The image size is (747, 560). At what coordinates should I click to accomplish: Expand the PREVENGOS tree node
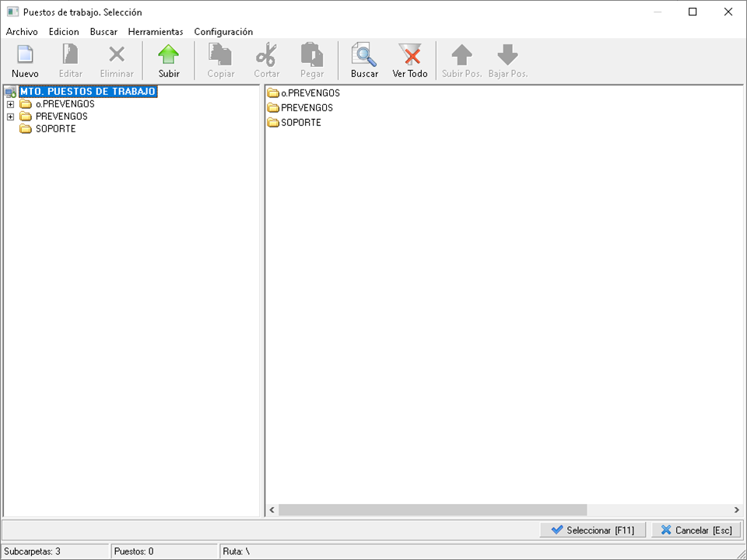pyautogui.click(x=10, y=117)
